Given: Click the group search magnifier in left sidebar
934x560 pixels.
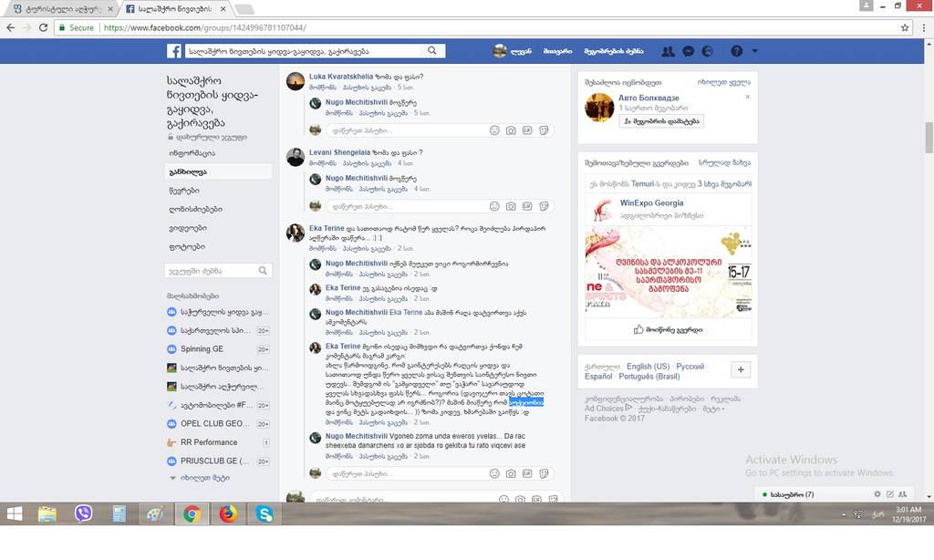Looking at the screenshot, I should click(263, 271).
